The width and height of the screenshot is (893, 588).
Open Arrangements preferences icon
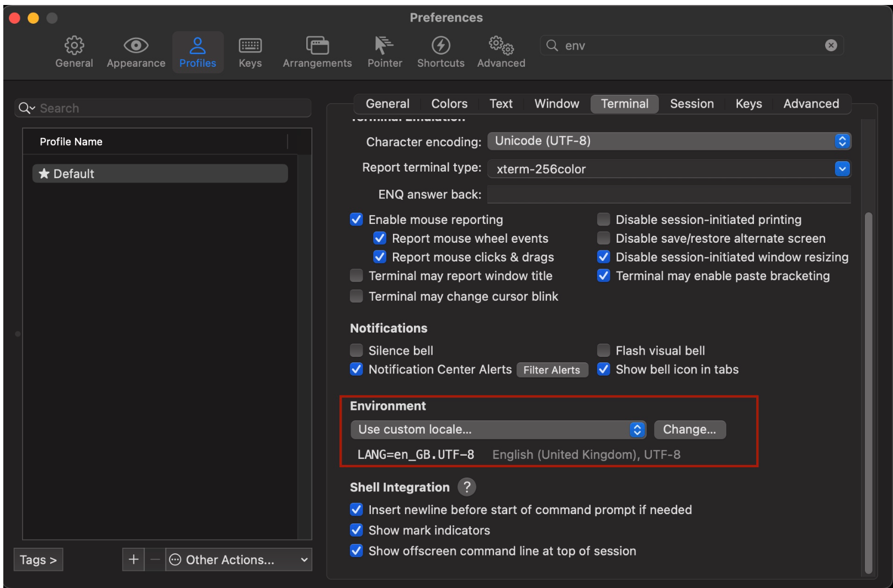tap(317, 45)
